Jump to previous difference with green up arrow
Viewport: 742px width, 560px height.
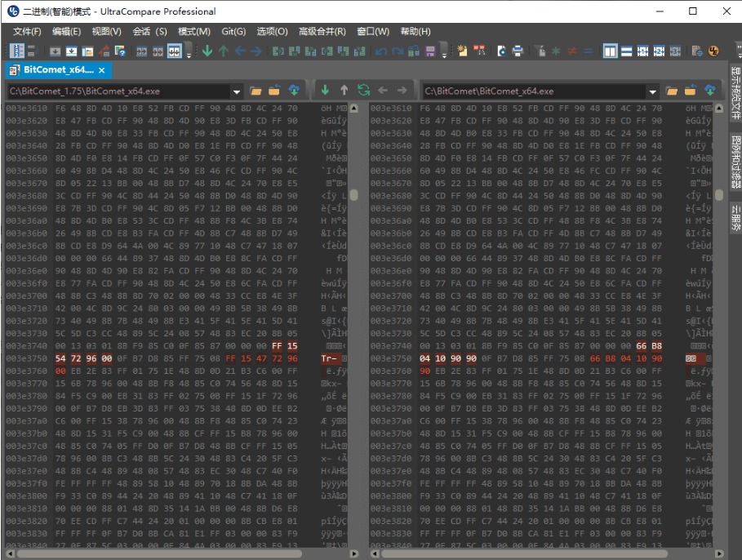224,51
